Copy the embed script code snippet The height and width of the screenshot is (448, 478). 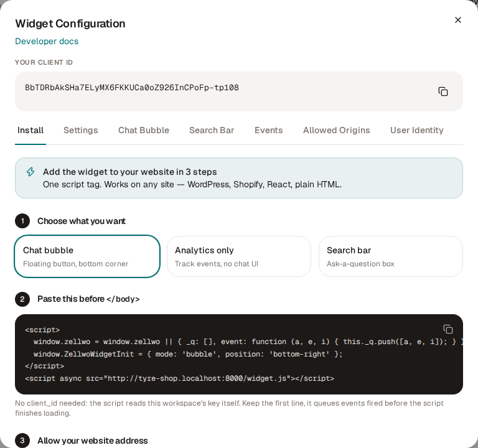(x=448, y=329)
